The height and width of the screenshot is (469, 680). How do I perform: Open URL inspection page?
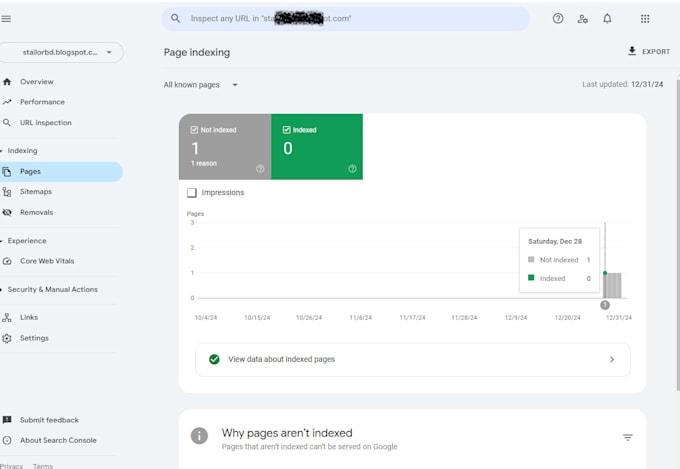click(x=46, y=123)
